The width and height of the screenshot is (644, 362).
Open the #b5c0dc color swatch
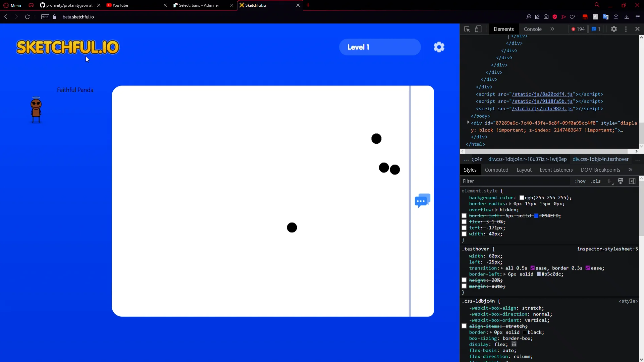point(538,274)
